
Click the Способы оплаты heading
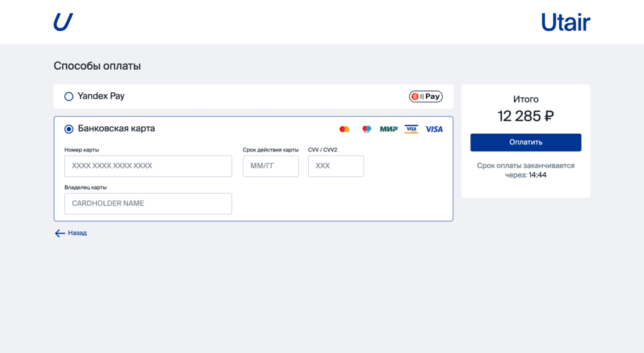[x=97, y=66]
